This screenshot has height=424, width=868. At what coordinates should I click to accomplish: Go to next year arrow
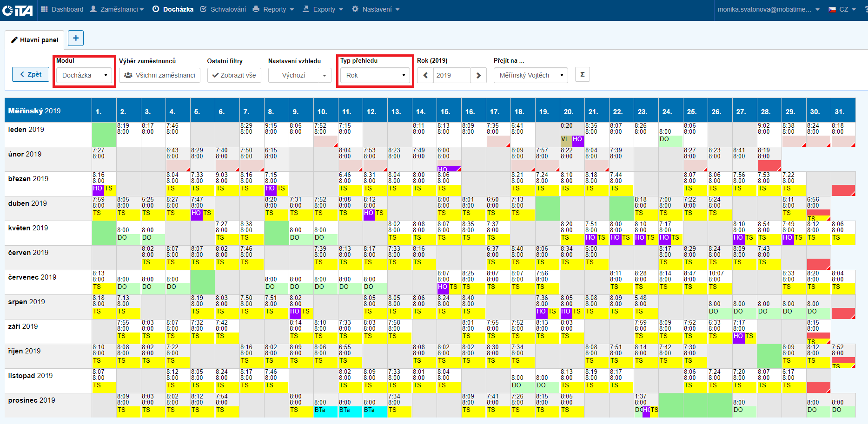point(478,75)
